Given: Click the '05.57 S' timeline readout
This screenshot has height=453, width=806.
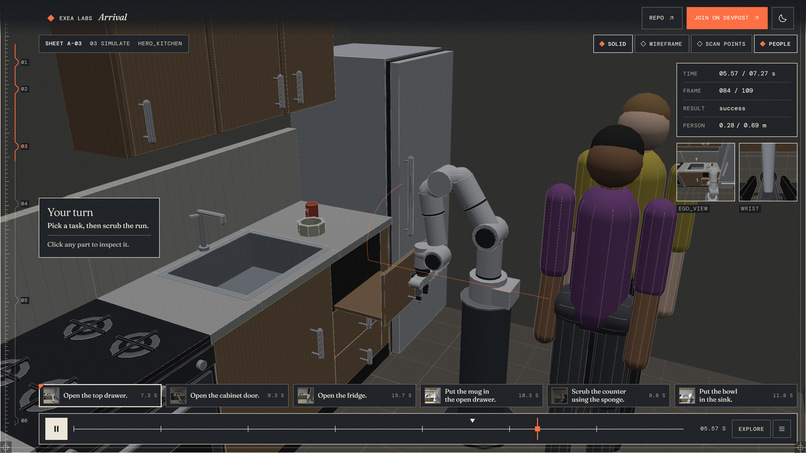Looking at the screenshot, I should (712, 429).
